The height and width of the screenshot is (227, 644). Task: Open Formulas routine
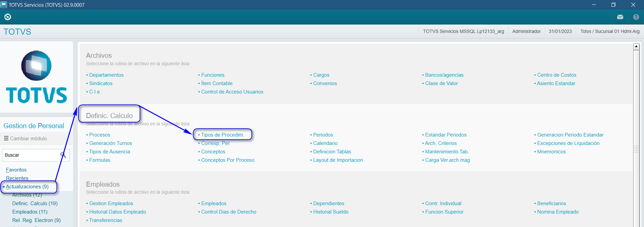click(x=99, y=160)
